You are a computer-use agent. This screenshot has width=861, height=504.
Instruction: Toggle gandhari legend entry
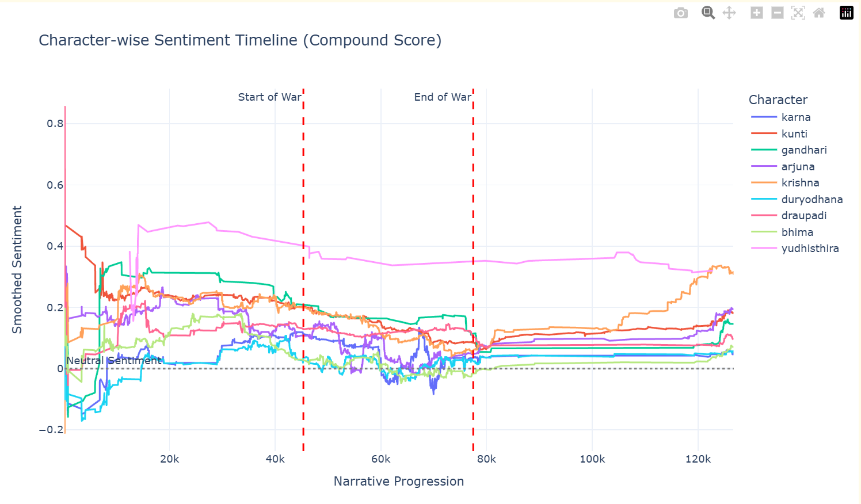click(803, 150)
